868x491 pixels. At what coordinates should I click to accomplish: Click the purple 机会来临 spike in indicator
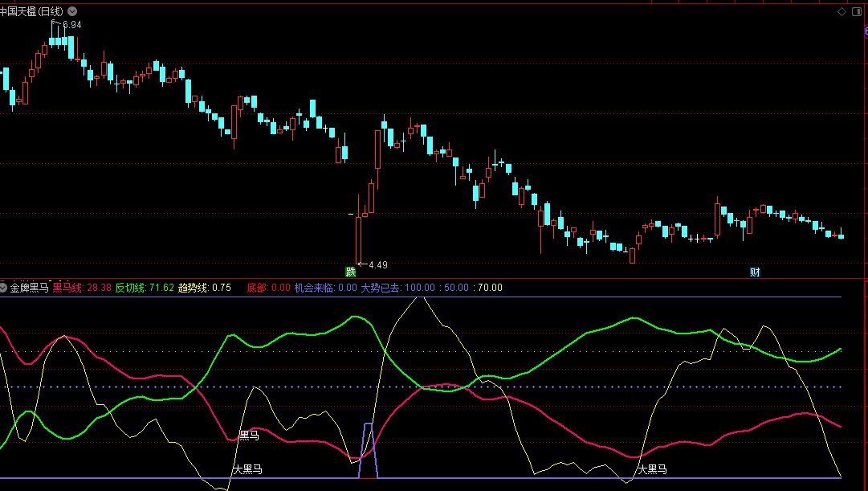(368, 450)
